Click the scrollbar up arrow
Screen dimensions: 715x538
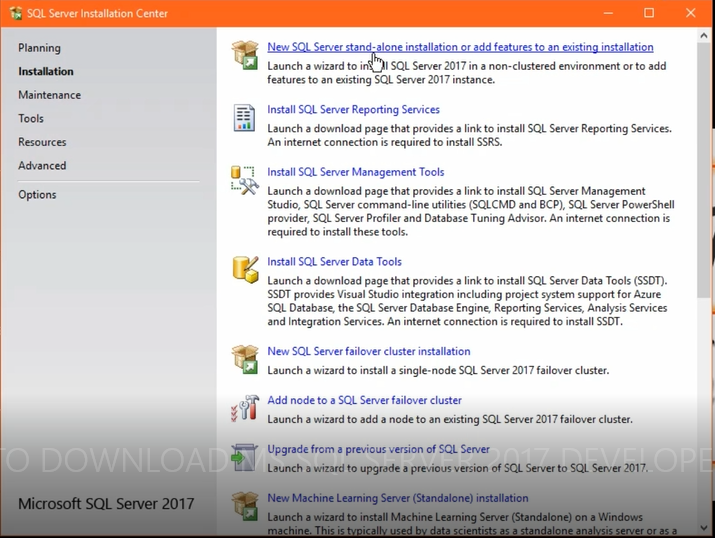[x=704, y=36]
